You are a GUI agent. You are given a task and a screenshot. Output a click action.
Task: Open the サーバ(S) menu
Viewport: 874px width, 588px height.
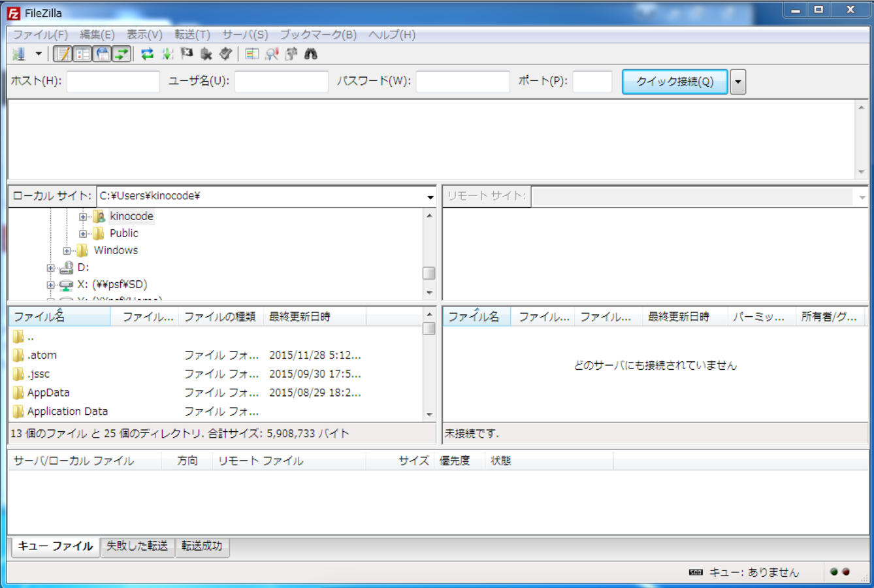click(245, 35)
